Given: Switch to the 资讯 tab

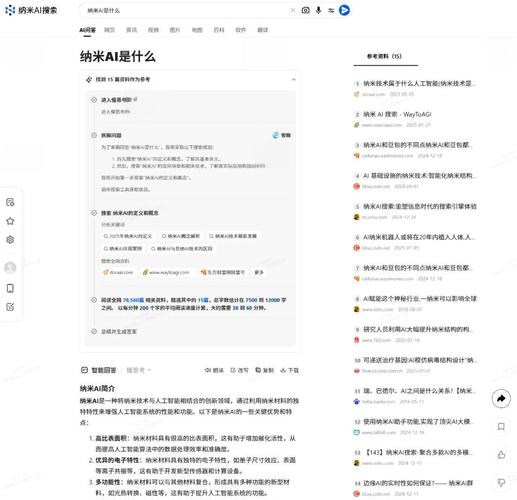Looking at the screenshot, I should (131, 30).
